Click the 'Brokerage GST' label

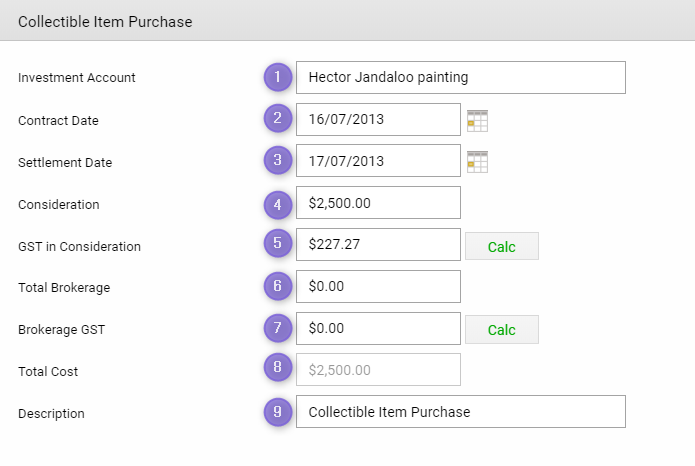click(62, 330)
